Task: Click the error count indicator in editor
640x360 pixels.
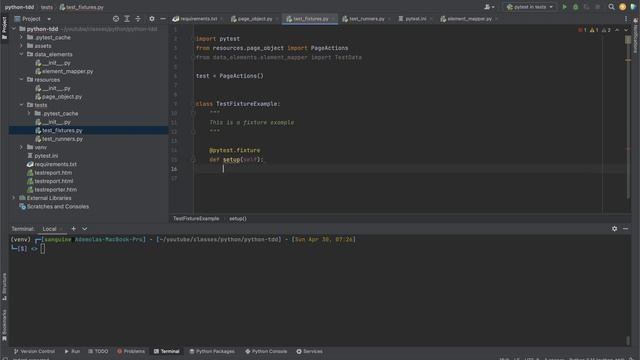Action: (x=582, y=30)
